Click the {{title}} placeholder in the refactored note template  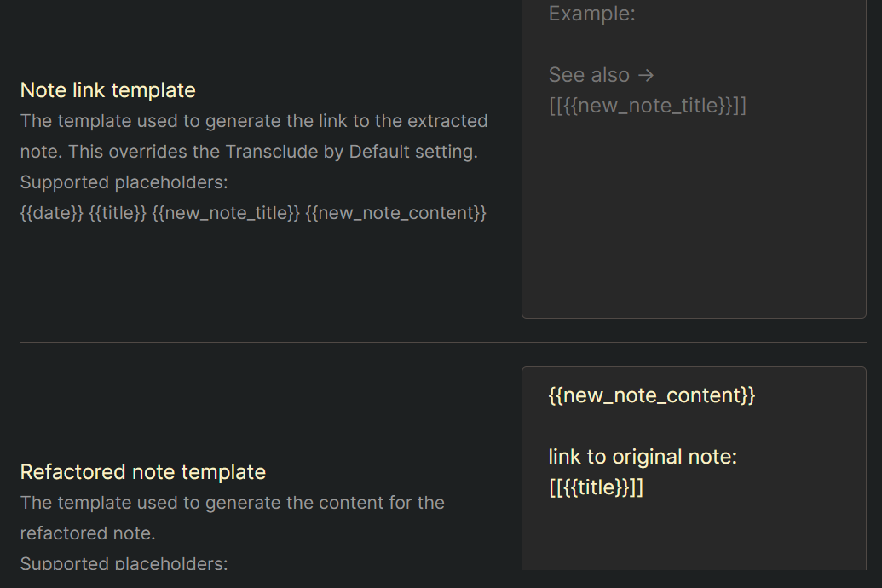point(597,487)
